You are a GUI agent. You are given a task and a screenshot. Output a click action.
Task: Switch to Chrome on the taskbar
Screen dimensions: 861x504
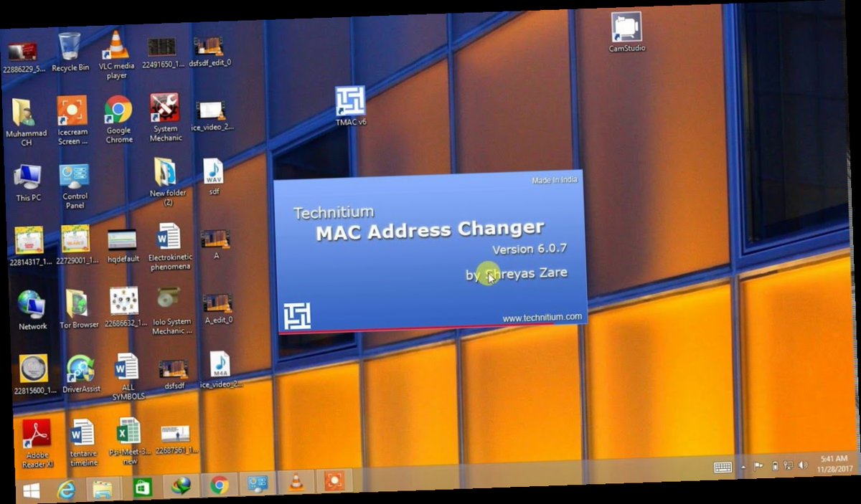click(x=219, y=485)
